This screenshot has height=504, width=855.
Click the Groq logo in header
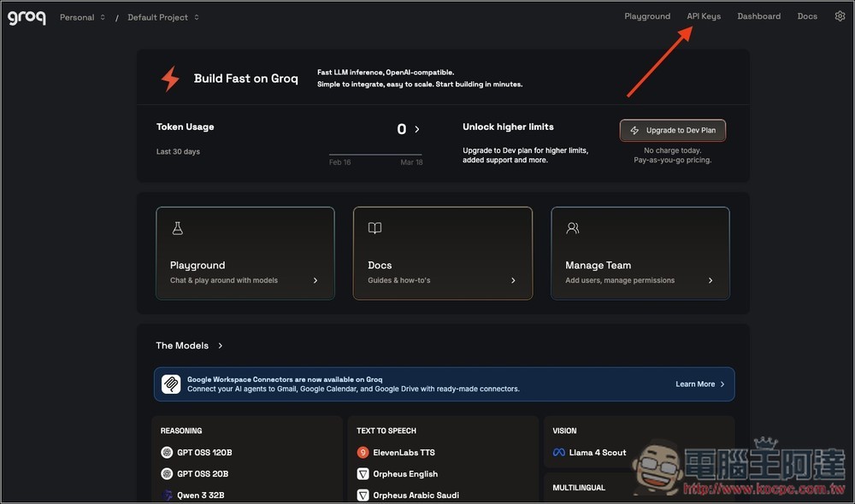coord(27,17)
